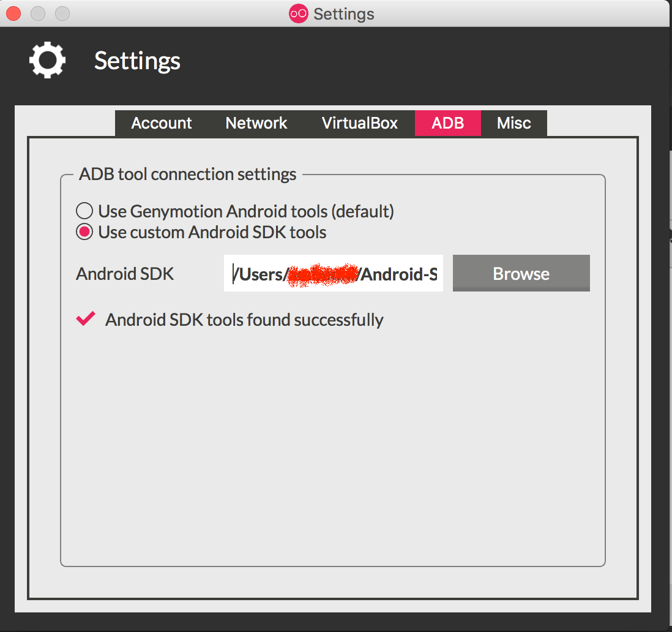Open the VirtualBox tab
Screen dimensions: 672x632
click(360, 123)
